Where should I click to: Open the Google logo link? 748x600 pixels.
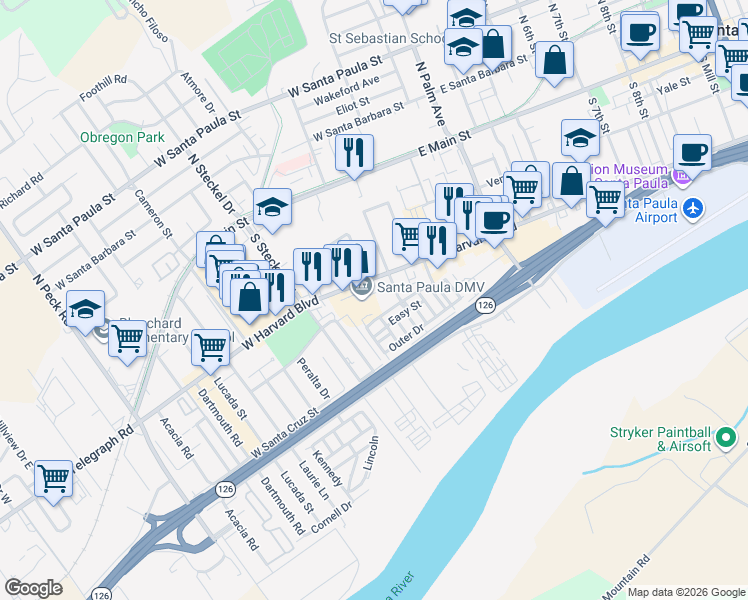click(x=33, y=588)
